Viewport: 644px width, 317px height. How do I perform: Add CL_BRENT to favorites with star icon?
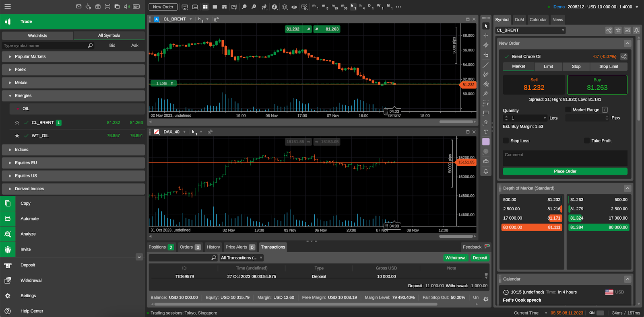(x=17, y=123)
